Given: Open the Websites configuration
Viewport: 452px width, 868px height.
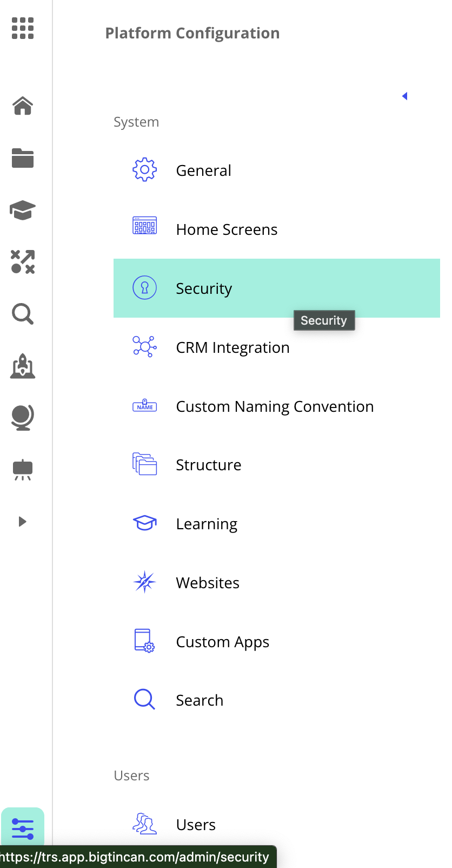Looking at the screenshot, I should pyautogui.click(x=207, y=582).
